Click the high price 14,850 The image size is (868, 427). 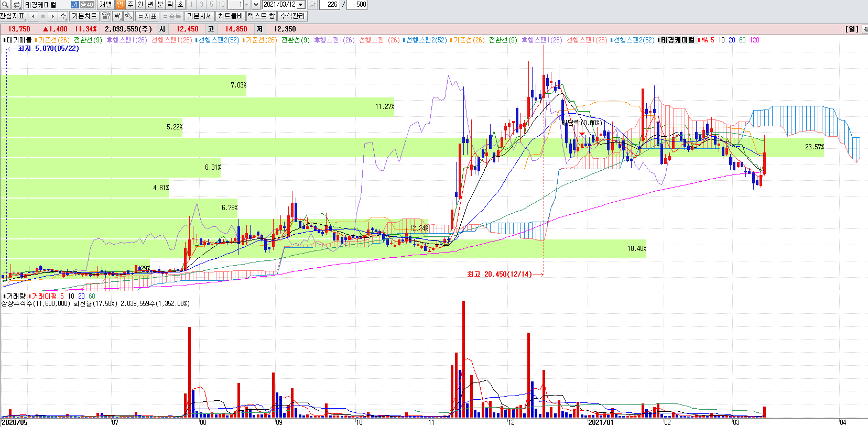click(x=236, y=29)
